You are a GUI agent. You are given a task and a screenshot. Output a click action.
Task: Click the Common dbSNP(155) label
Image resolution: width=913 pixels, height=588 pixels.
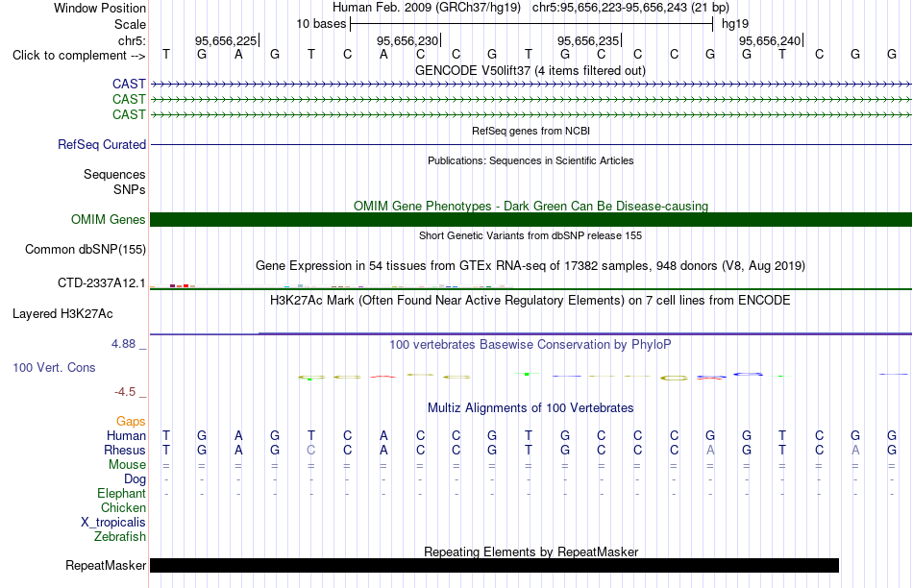click(86, 249)
